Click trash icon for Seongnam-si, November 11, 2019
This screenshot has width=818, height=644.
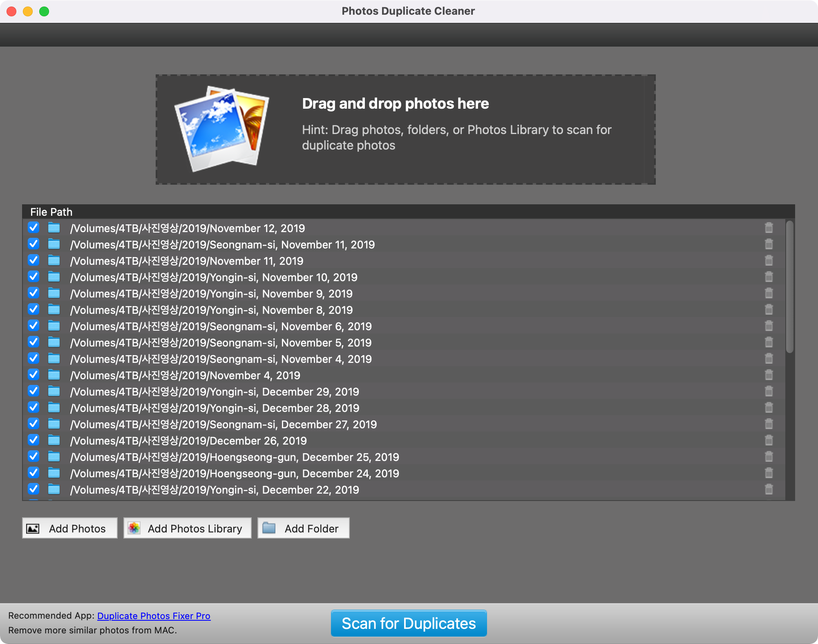click(x=769, y=244)
